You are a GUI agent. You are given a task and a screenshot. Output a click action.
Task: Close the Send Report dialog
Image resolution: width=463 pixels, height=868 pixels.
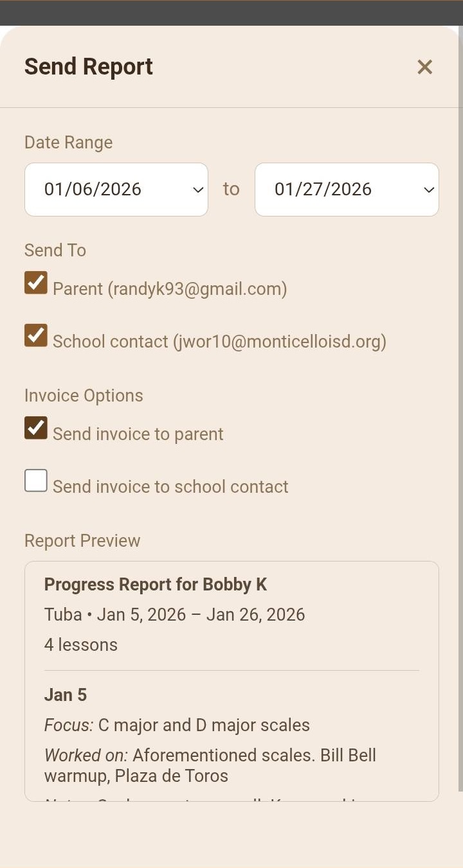pyautogui.click(x=424, y=67)
